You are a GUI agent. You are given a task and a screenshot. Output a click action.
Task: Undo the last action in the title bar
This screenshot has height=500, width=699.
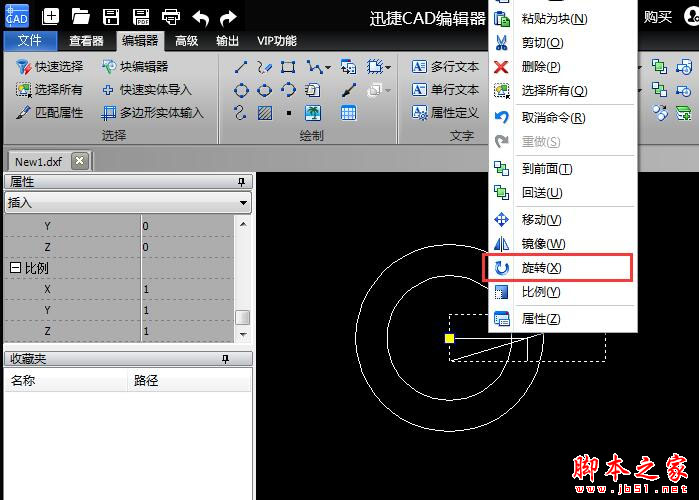(201, 18)
